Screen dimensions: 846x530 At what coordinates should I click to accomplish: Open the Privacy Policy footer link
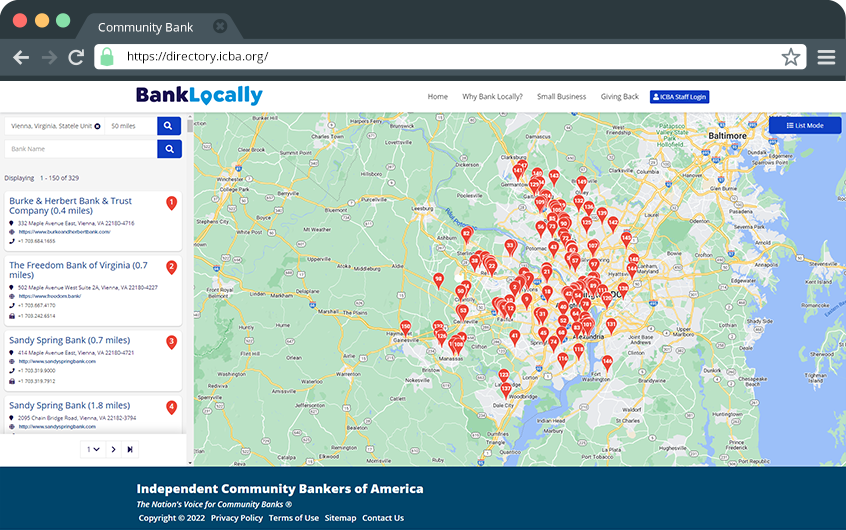(237, 518)
